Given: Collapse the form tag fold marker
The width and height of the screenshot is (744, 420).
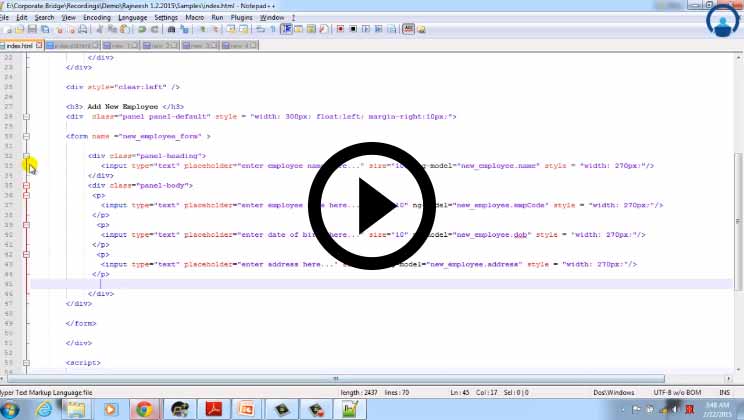Looking at the screenshot, I should pyautogui.click(x=26, y=136).
